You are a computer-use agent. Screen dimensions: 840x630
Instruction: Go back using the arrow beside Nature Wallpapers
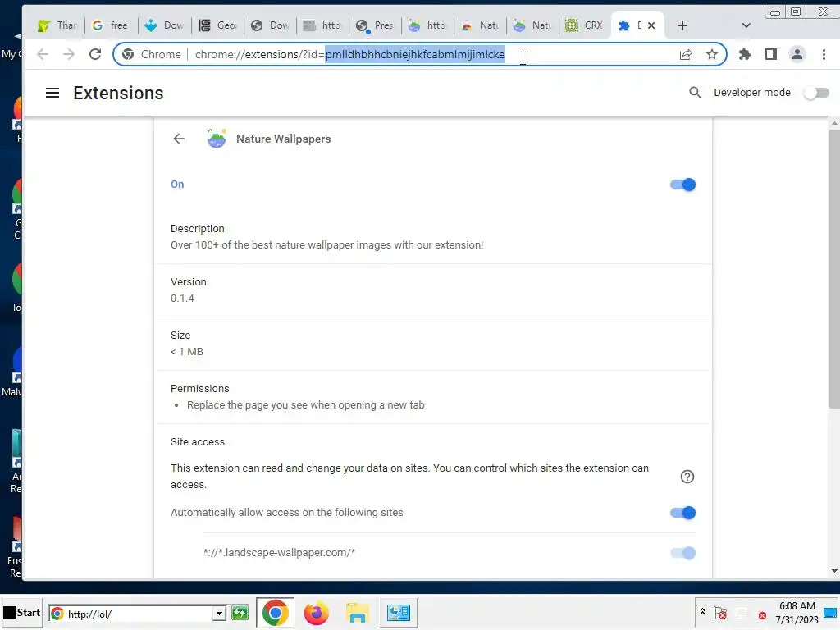(179, 139)
